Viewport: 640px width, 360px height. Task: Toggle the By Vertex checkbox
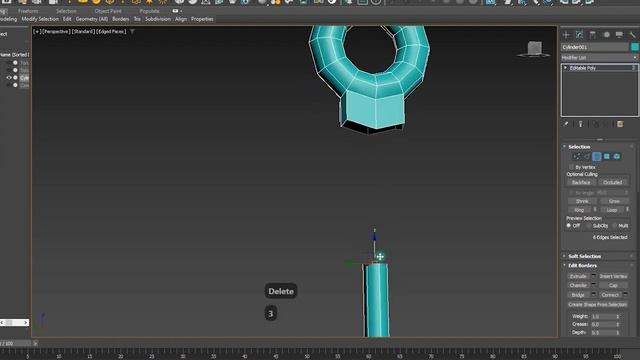[571, 167]
